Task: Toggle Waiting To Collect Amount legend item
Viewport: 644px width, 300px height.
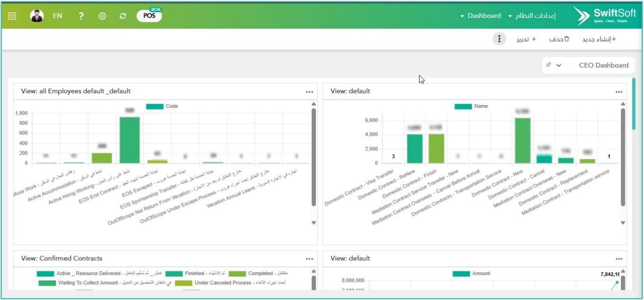Action: tap(105, 282)
